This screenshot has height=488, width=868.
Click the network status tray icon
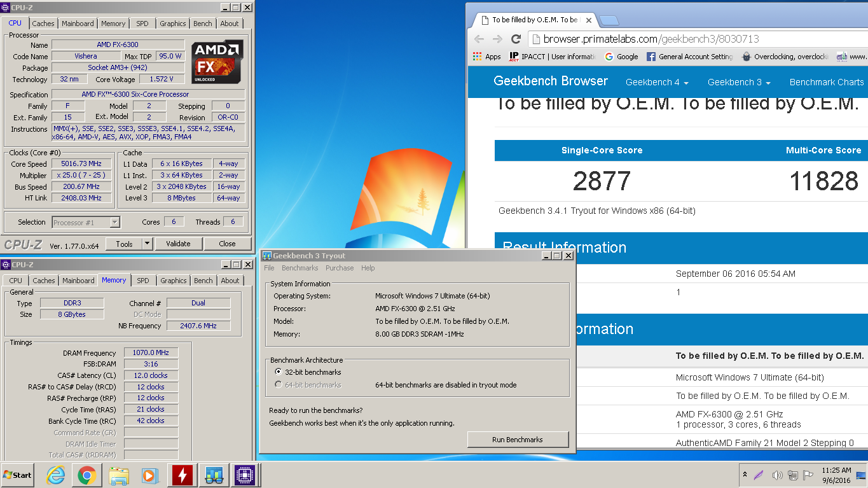[x=792, y=475]
